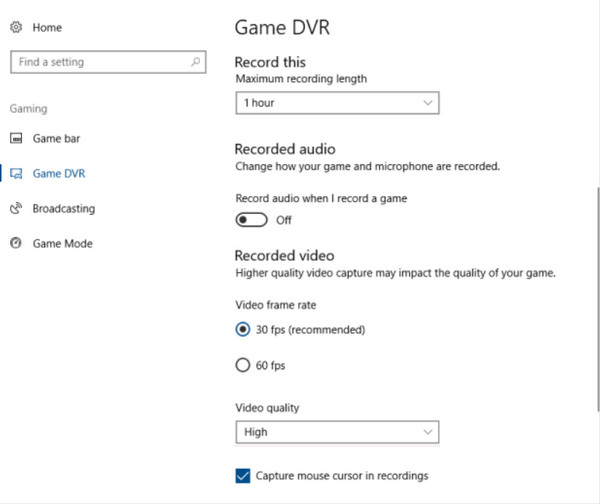The width and height of the screenshot is (600, 504).
Task: Enable Record audio when I record a game
Action: [x=251, y=220]
